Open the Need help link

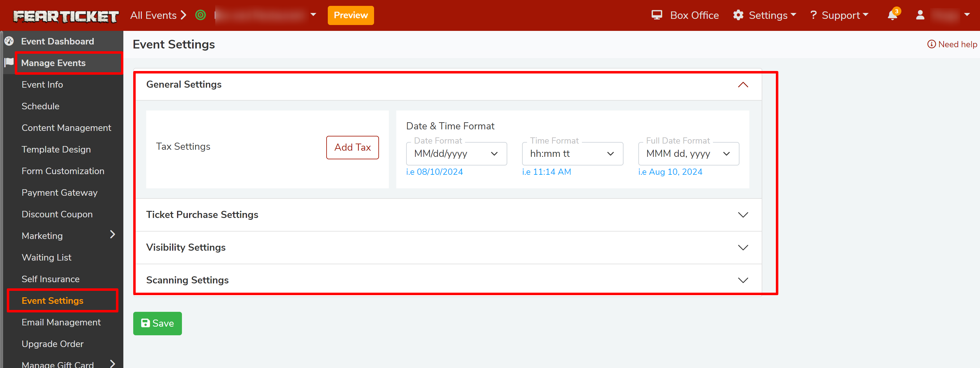click(x=953, y=44)
